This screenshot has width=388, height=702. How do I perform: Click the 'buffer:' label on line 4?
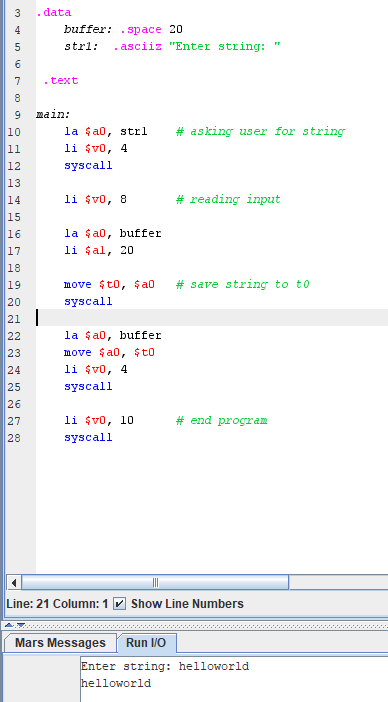pos(88,30)
